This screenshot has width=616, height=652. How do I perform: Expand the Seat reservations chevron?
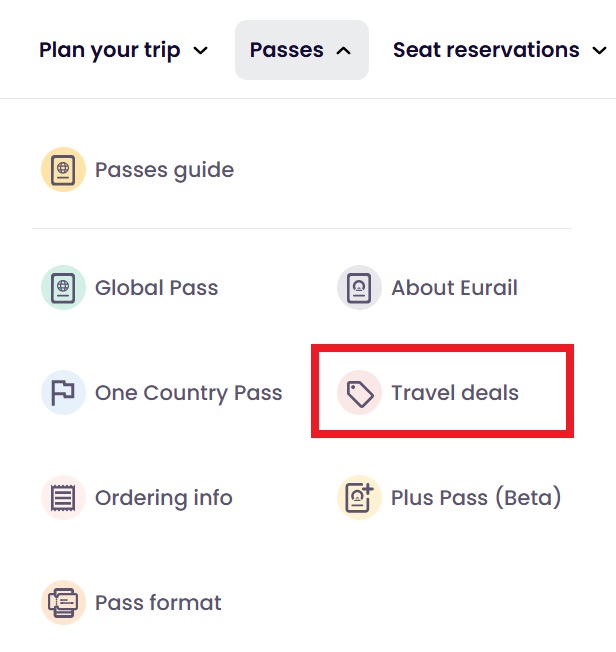(x=600, y=50)
